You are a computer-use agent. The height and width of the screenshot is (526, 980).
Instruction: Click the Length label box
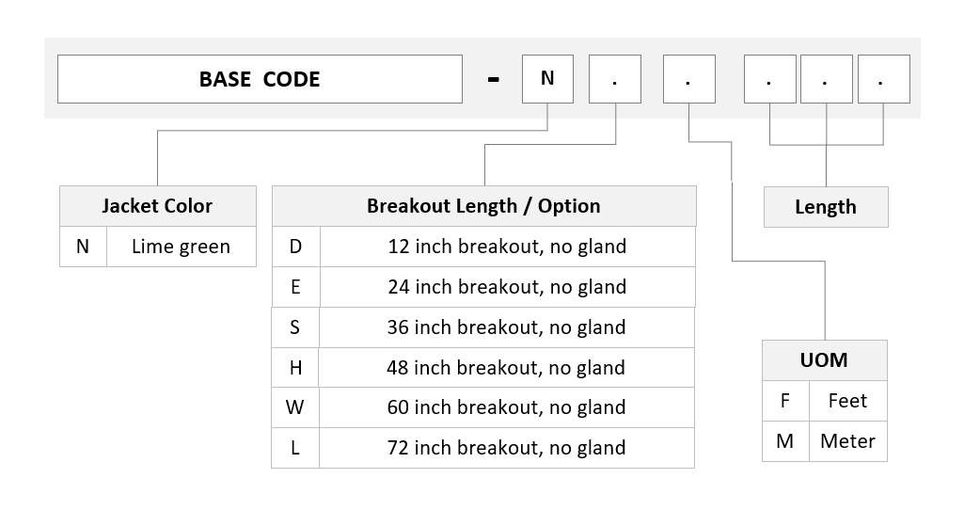tap(826, 207)
